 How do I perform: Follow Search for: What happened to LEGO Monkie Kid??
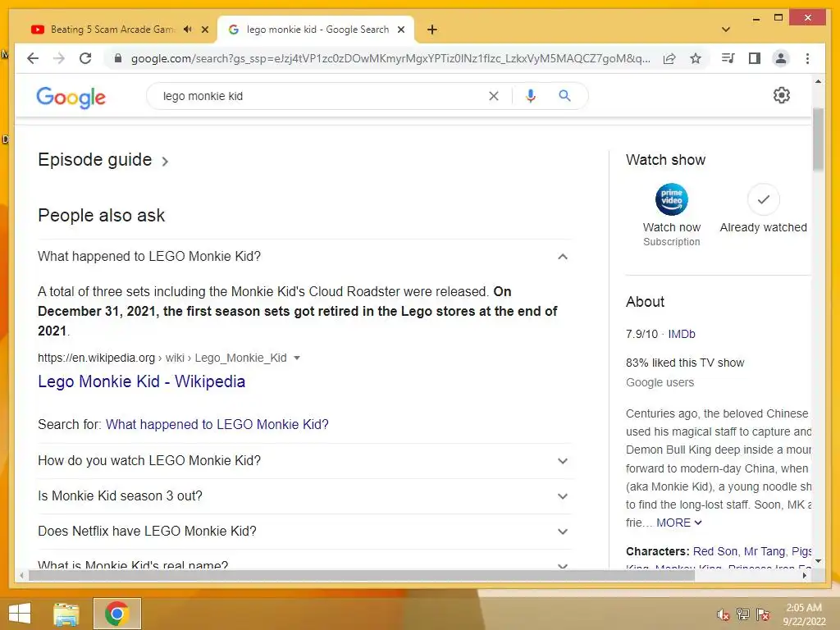point(217,424)
